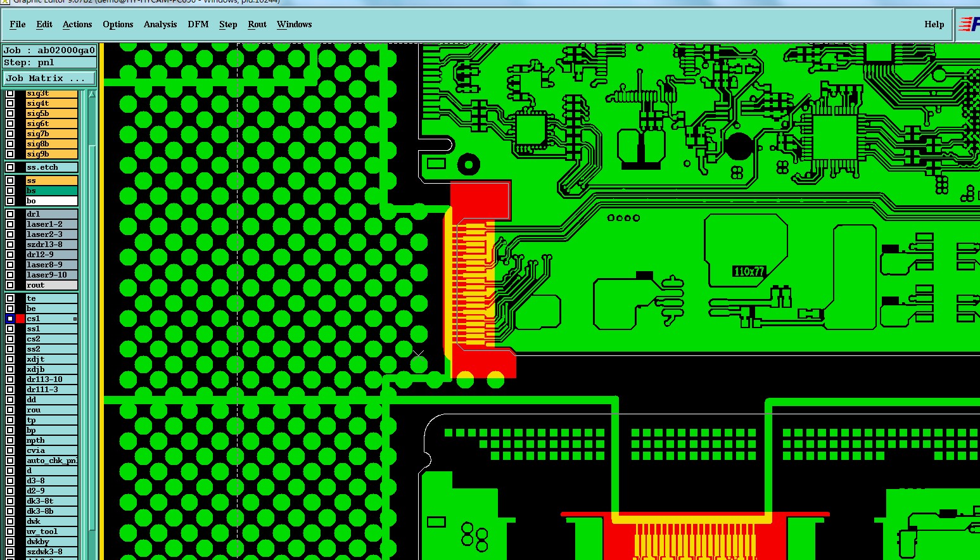The height and width of the screenshot is (560, 980).
Task: Click the Step pnl label
Action: tap(49, 62)
